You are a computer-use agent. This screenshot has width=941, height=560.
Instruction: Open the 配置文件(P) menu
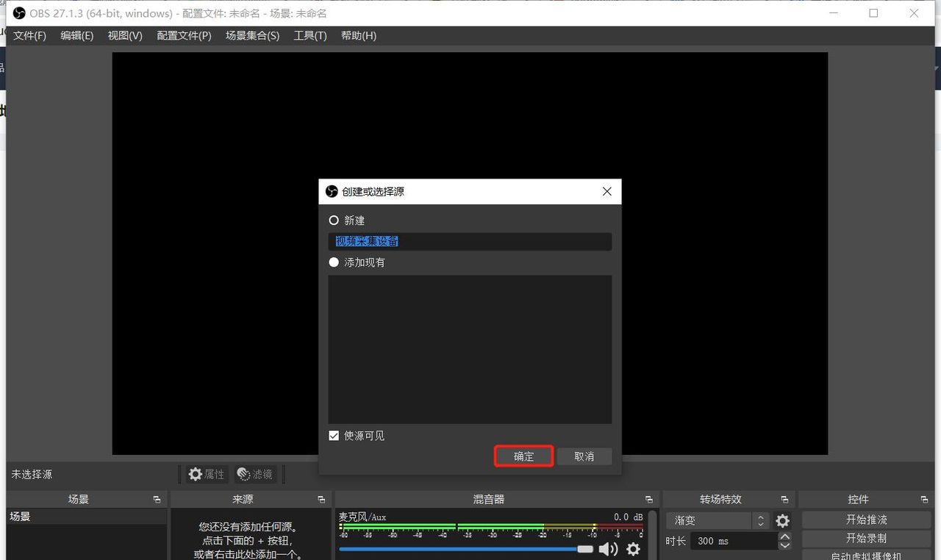tap(184, 36)
